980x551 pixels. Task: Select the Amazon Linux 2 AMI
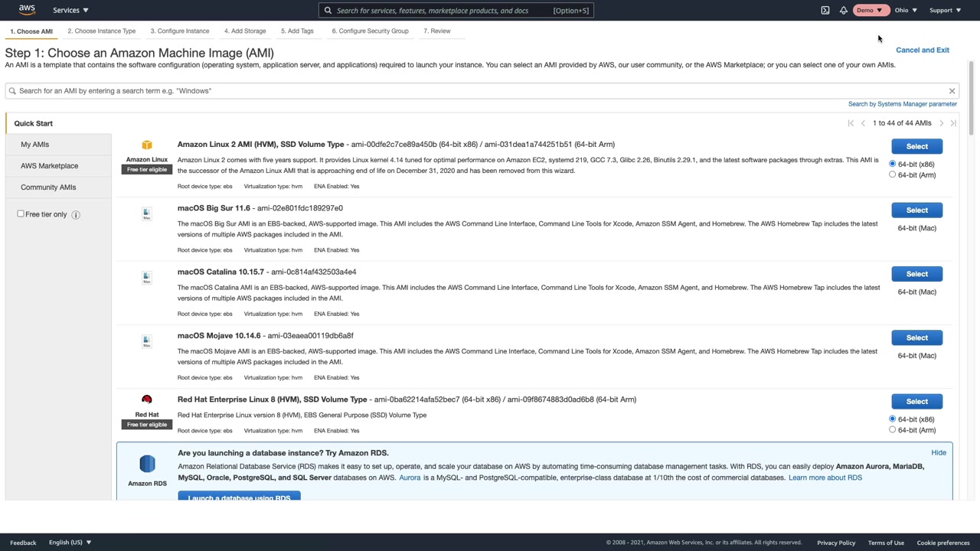pyautogui.click(x=916, y=146)
